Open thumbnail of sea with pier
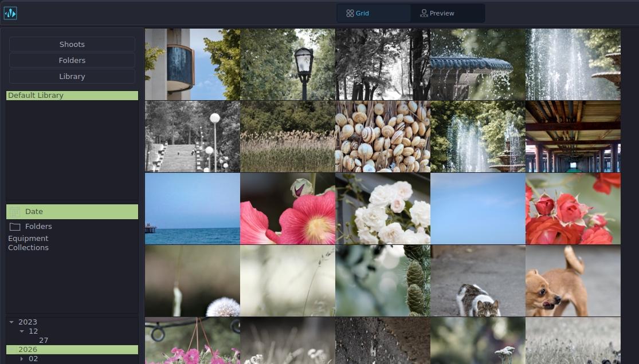This screenshot has width=639, height=364. point(193,209)
